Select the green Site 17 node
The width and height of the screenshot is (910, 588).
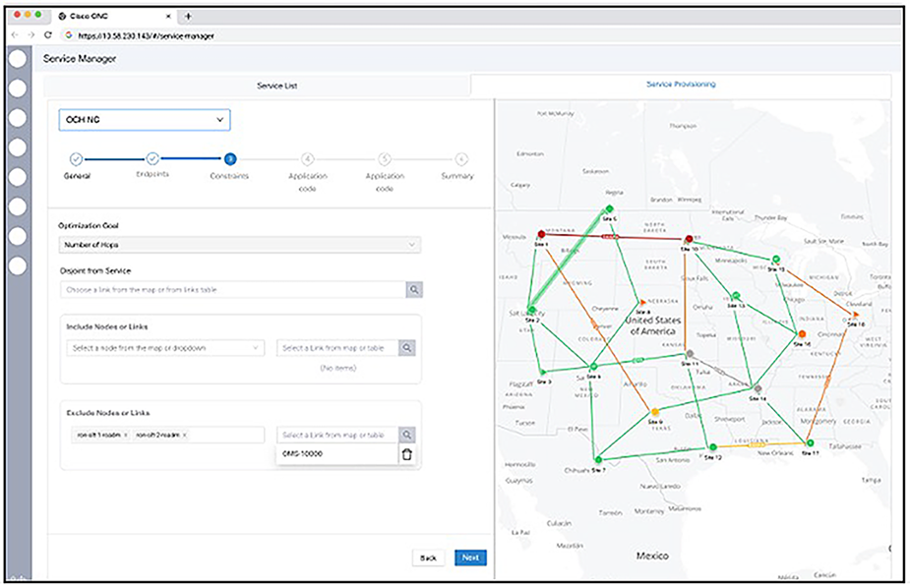click(x=811, y=443)
